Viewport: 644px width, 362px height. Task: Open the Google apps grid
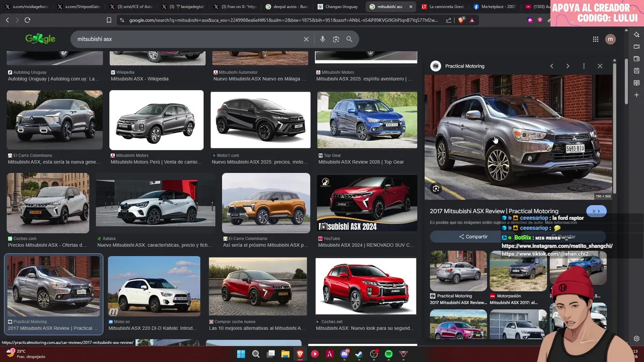(596, 39)
